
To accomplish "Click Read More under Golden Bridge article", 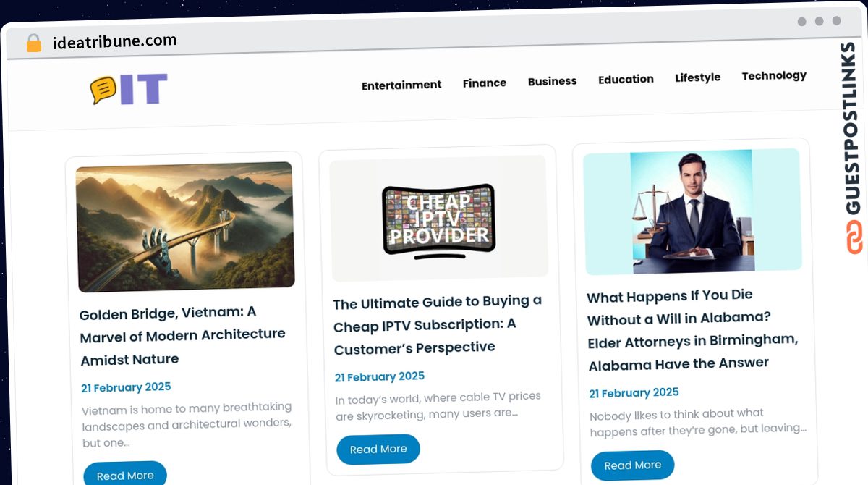I will pyautogui.click(x=125, y=475).
